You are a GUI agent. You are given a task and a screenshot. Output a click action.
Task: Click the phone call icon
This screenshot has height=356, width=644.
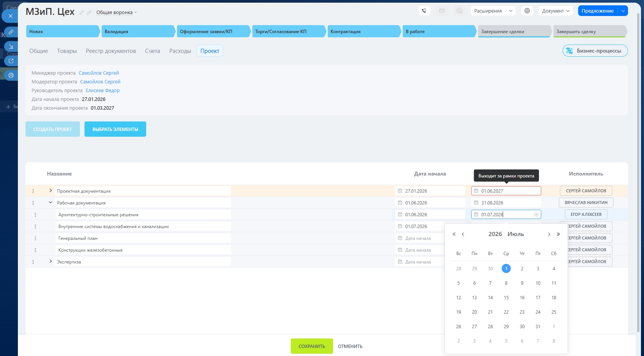424,11
